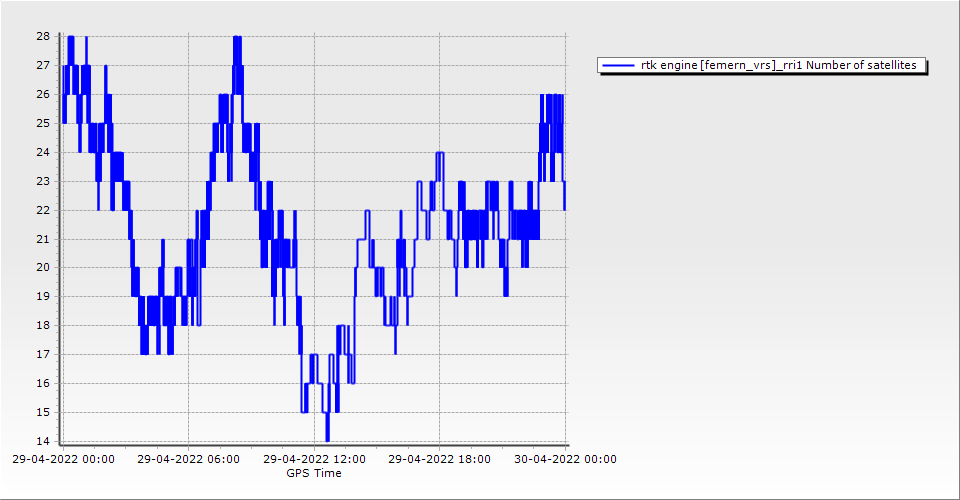Click the y-axis tick label 19
Screen dimensions: 960x500
pyautogui.click(x=43, y=297)
